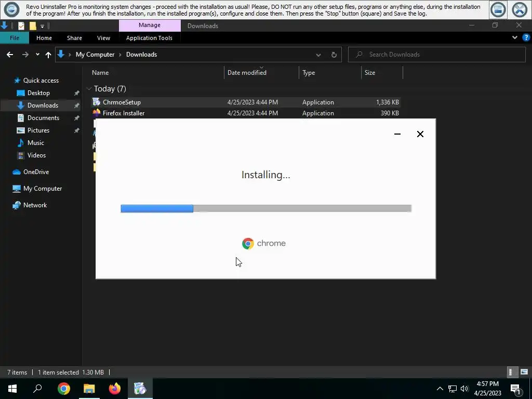532x399 pixels.
Task: Switch to large icons view layout
Action: pos(524,372)
